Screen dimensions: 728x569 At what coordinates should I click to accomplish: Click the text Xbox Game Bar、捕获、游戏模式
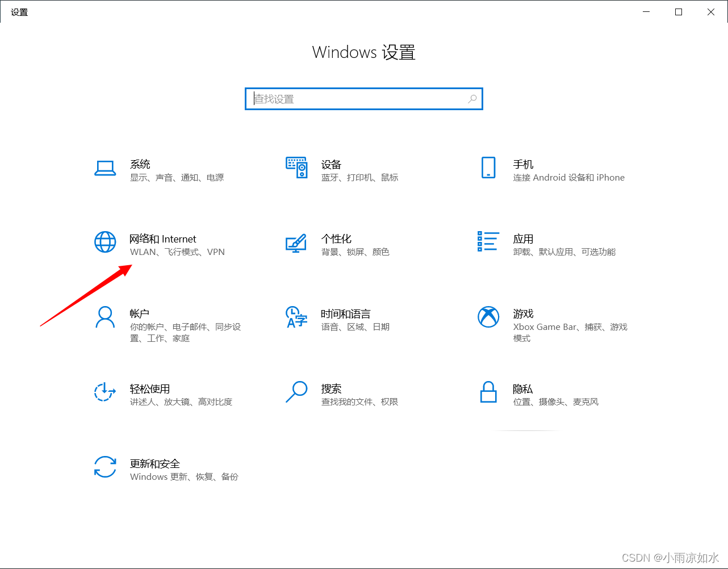tap(570, 333)
